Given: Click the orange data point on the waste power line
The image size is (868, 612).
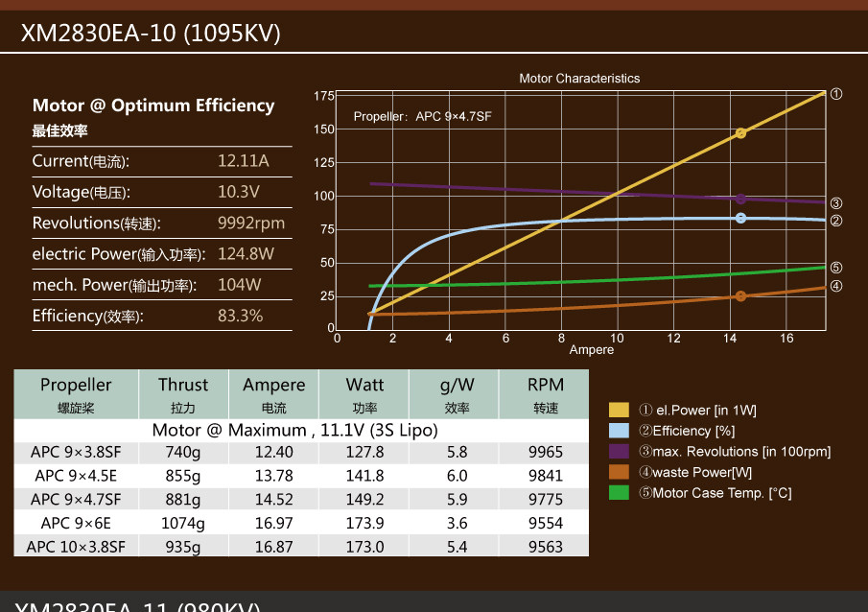Looking at the screenshot, I should pos(740,296).
